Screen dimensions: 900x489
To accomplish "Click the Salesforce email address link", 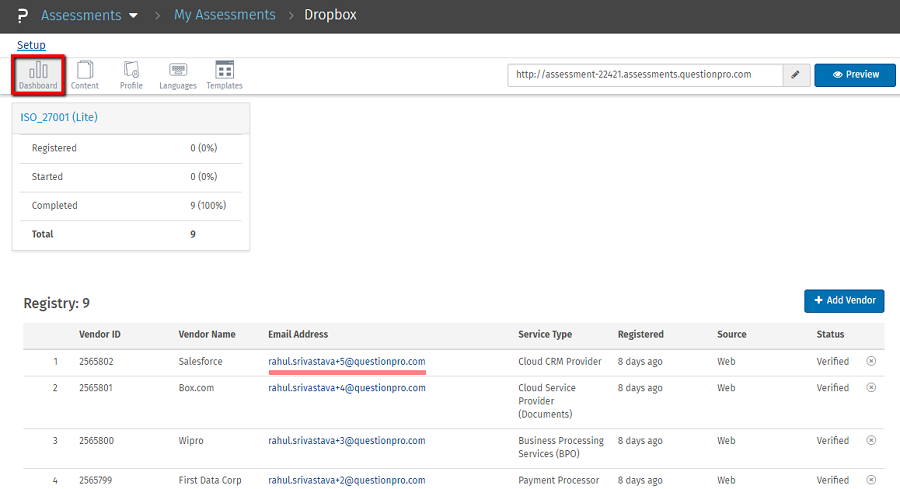I will pyautogui.click(x=346, y=362).
